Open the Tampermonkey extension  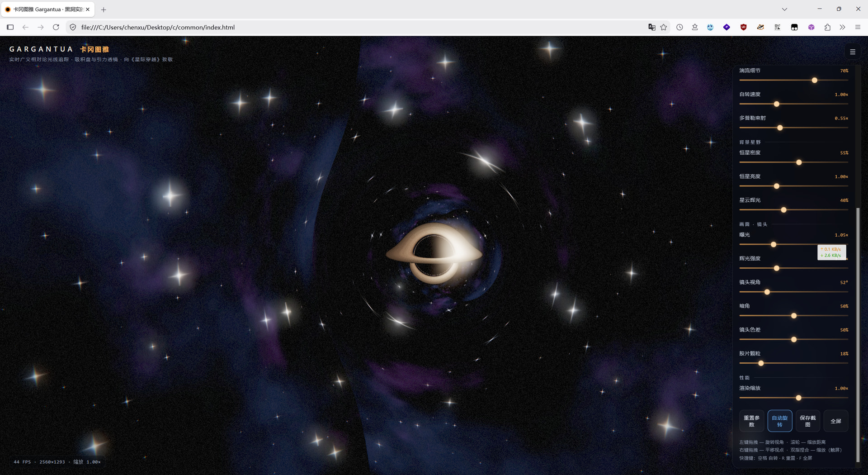point(794,27)
